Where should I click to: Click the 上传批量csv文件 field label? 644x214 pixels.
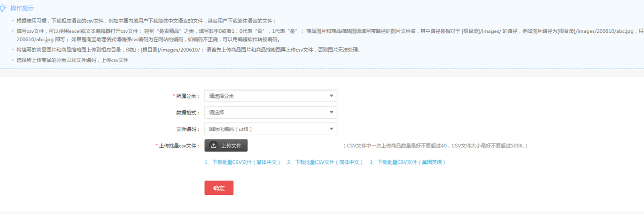[178, 146]
